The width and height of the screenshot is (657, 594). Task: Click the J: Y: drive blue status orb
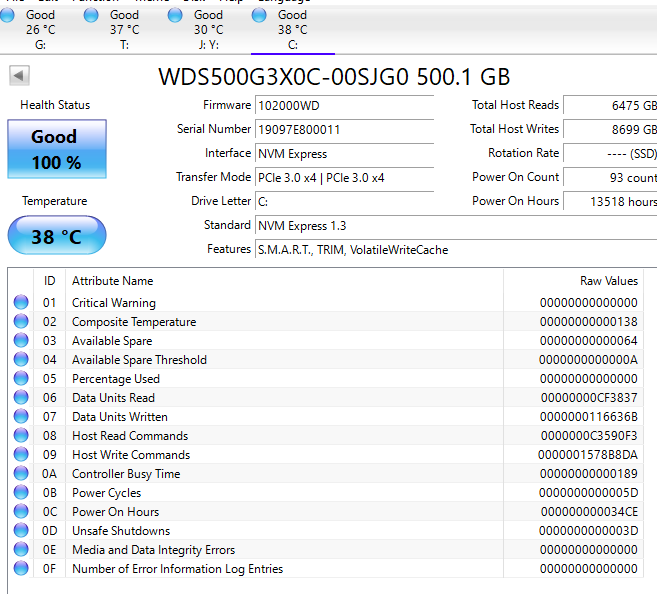[175, 15]
